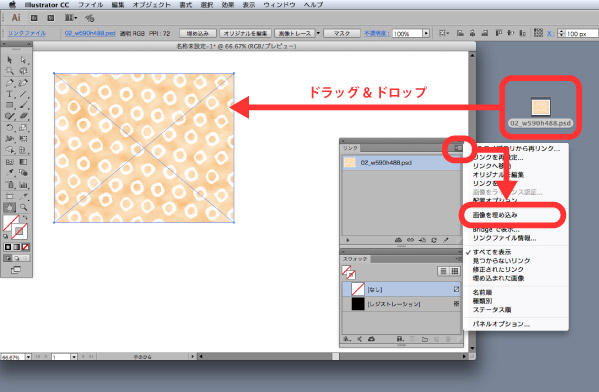Select the Artboard tool
599x392 pixels.
10,196
